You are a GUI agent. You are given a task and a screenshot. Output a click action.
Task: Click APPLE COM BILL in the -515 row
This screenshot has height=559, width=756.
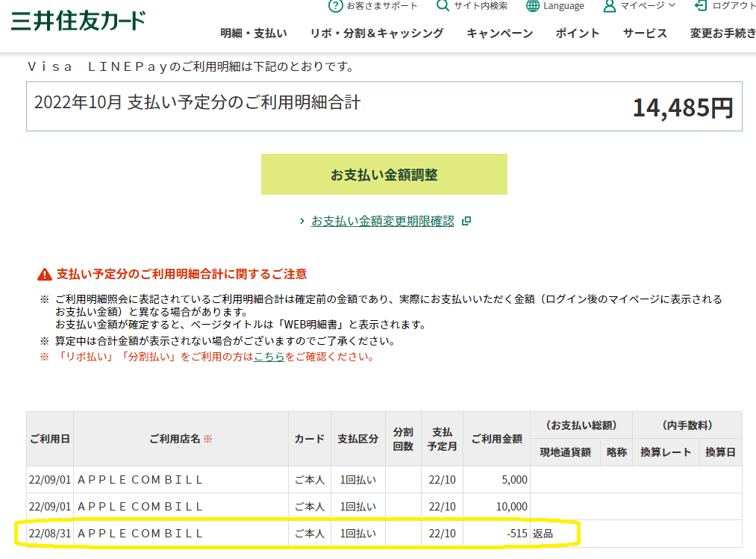[140, 534]
